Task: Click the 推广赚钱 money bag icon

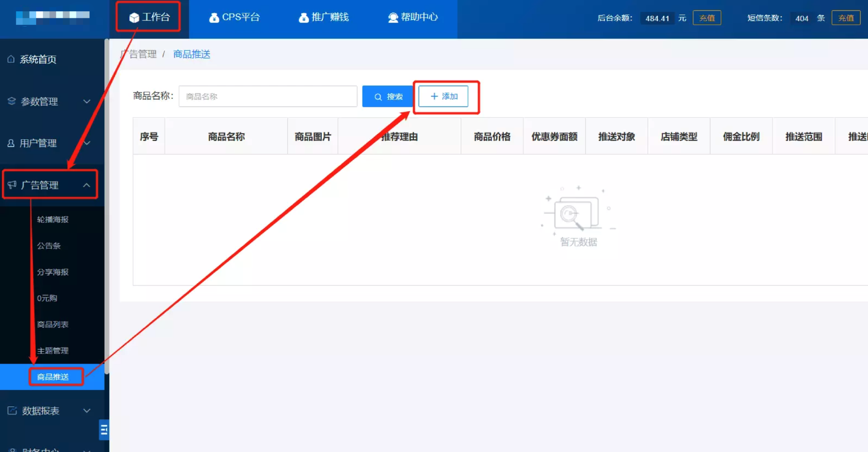Action: [304, 18]
